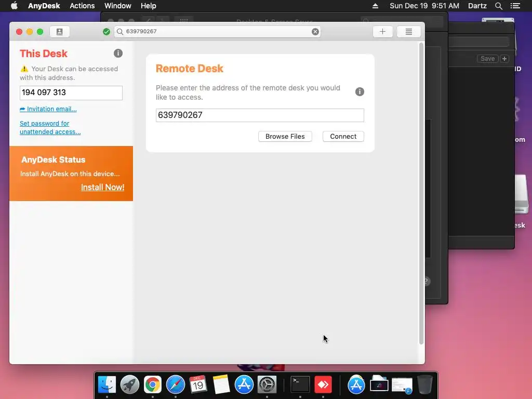The width and height of the screenshot is (532, 399).
Task: Show info for Remote Desk
Action: click(360, 91)
